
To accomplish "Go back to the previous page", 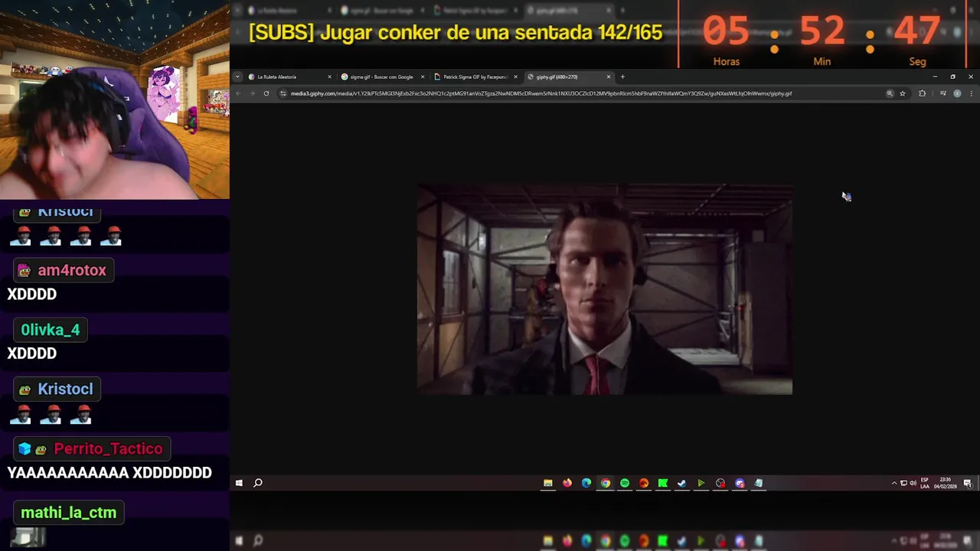I will click(238, 93).
